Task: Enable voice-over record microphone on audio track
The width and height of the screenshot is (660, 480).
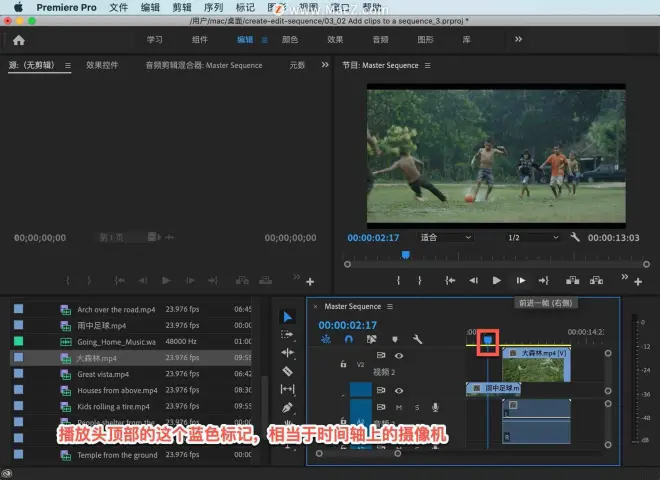Action: 435,408
